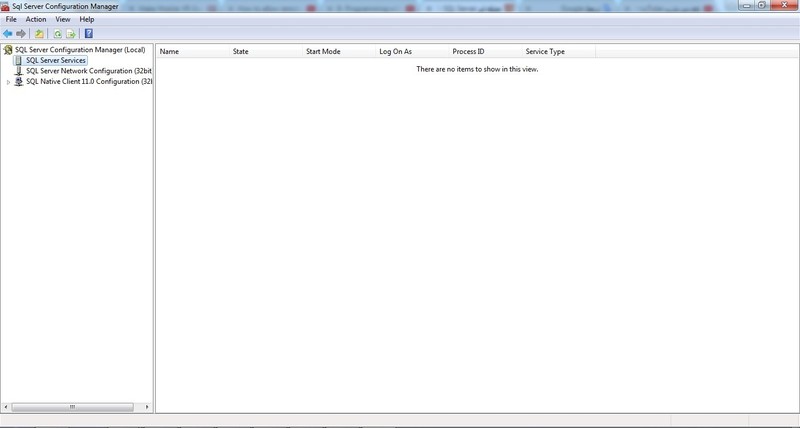Screen dimensions: 800x428
Task: Click the Forward arrow toolbar icon
Action: pos(21,34)
